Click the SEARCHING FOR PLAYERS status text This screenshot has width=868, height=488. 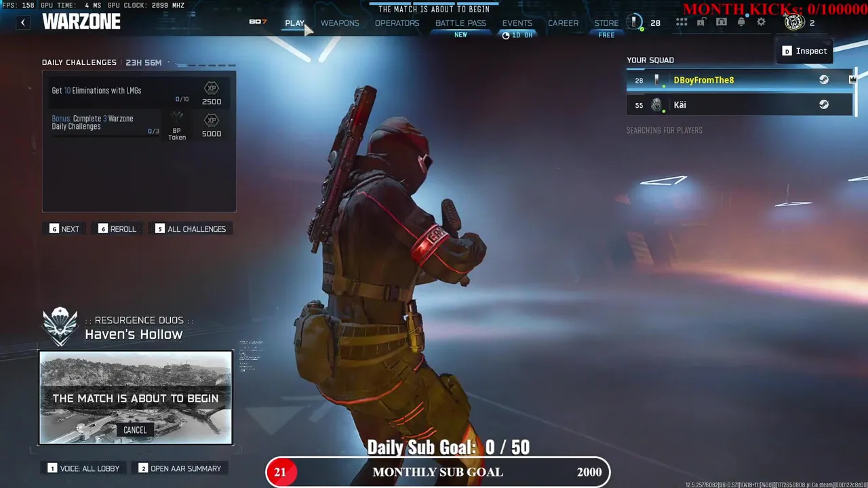665,130
